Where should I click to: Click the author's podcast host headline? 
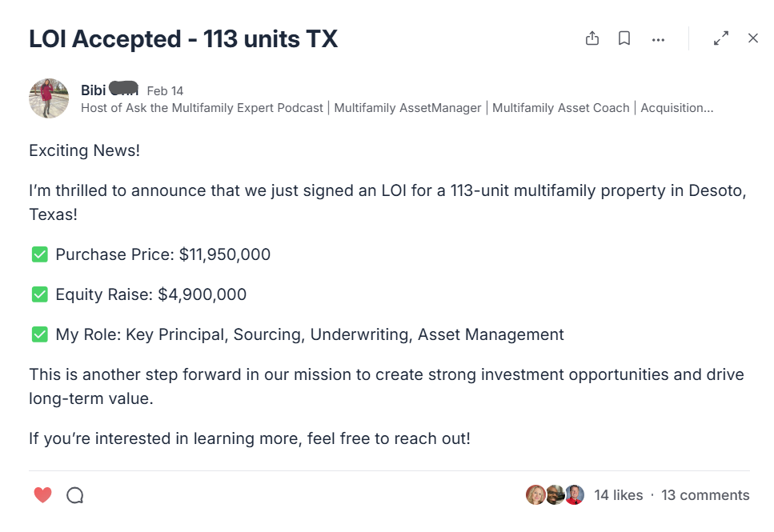[x=397, y=108]
